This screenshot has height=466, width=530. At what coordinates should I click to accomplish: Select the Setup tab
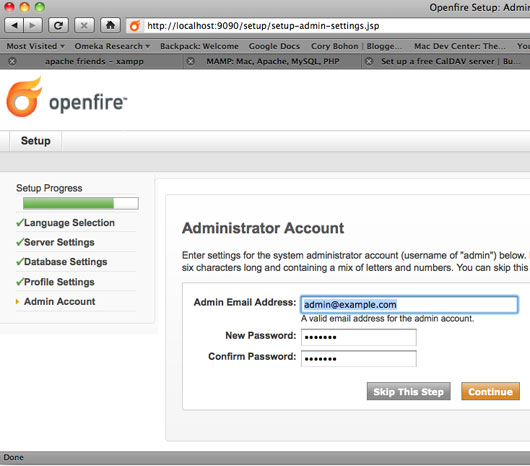35,141
